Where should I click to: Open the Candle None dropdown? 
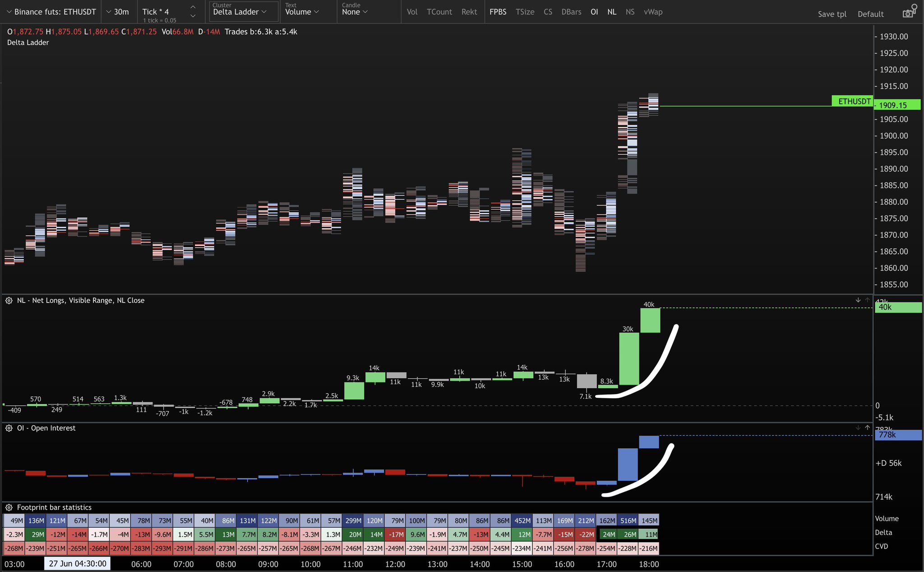coord(355,12)
